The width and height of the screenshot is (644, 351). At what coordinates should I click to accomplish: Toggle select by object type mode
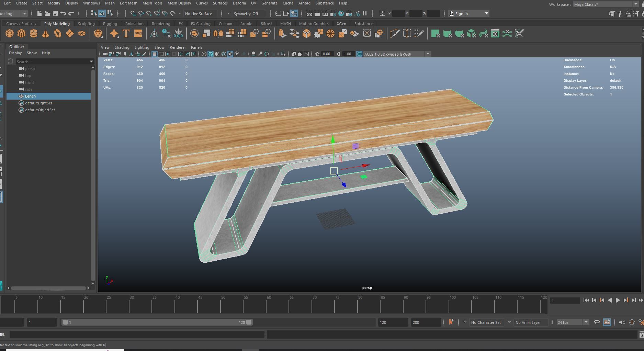coord(102,13)
